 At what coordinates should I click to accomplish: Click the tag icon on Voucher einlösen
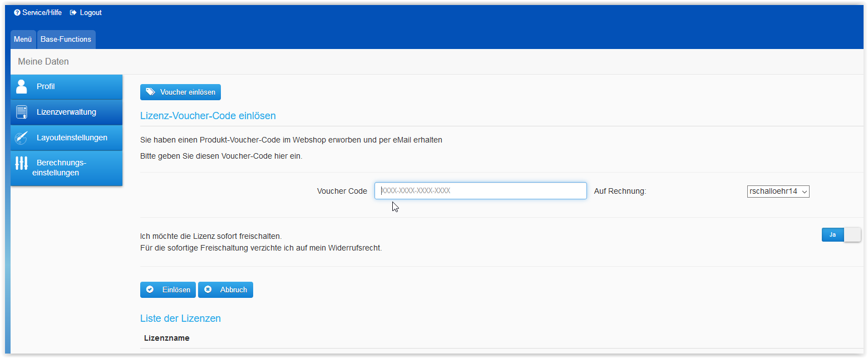click(x=150, y=92)
